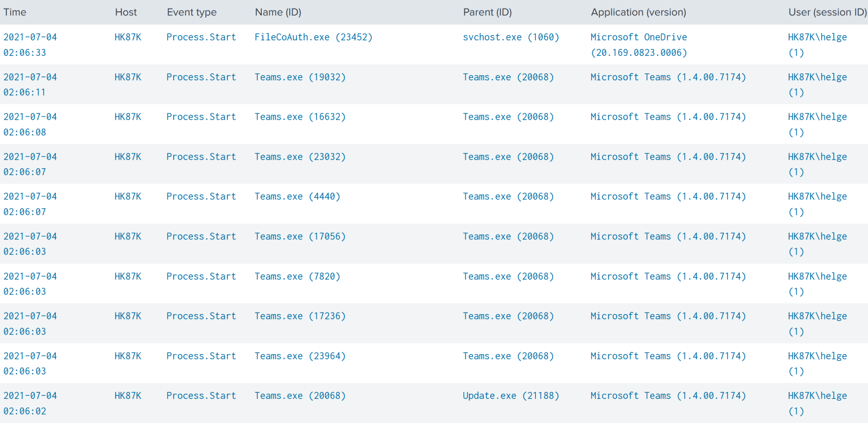Open the FileCoAuth.exe (23452) process link

[x=313, y=37]
